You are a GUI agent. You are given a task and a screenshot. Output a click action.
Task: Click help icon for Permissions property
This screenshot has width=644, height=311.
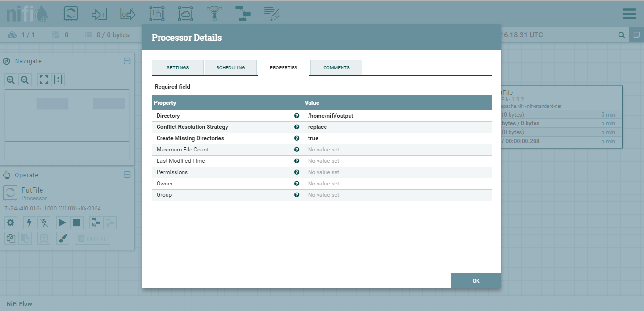(297, 172)
